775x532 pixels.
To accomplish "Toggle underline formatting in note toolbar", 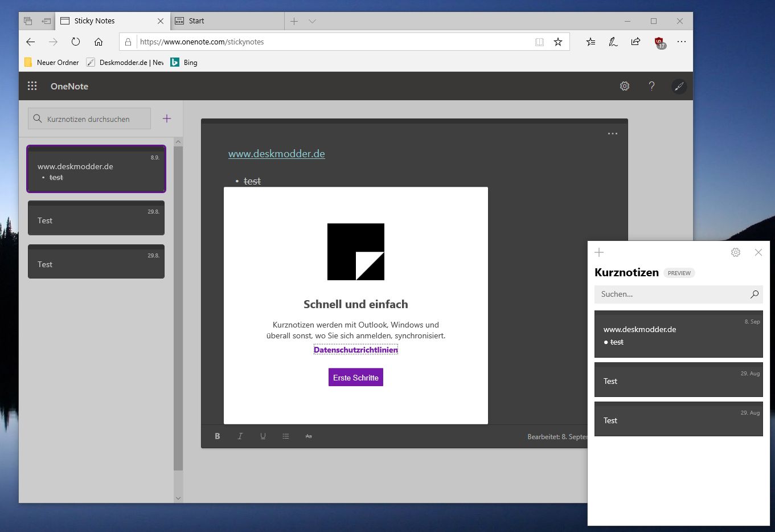I will coord(263,436).
